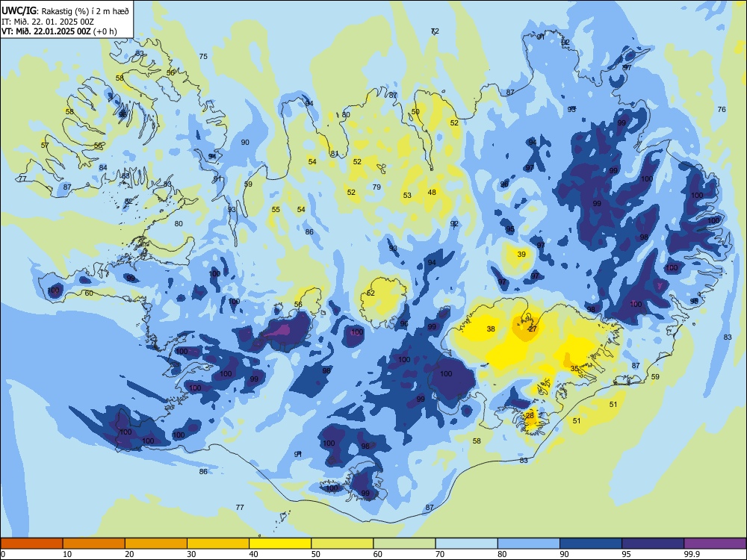Select the medium blue 80–90 legend swatch
The width and height of the screenshot is (747, 560).
point(529,544)
